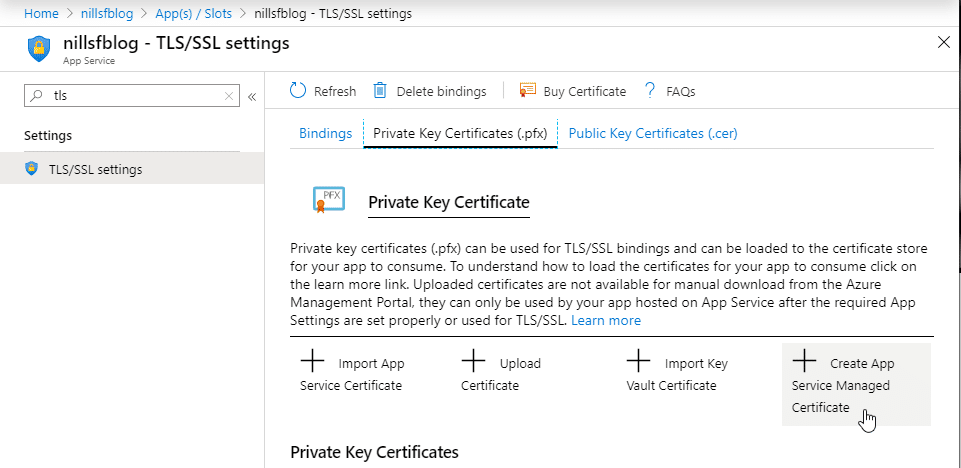The height and width of the screenshot is (468, 961).
Task: Click Service Managed Certificate text
Action: point(840,396)
